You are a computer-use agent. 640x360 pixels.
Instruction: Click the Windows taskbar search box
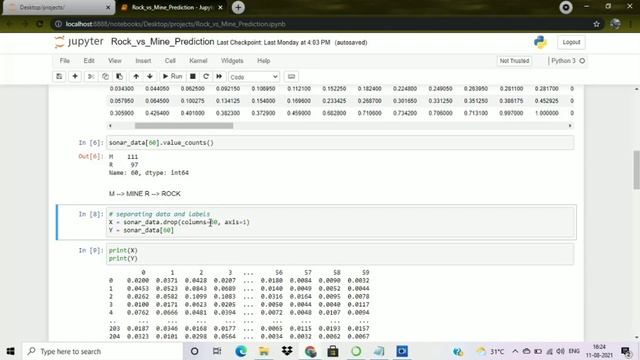pos(102,351)
